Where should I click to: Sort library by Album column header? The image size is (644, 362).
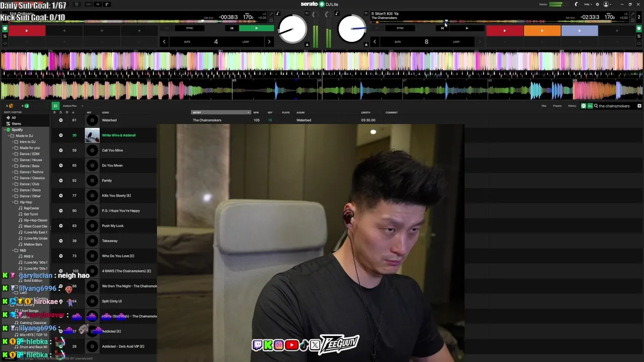[x=300, y=113]
